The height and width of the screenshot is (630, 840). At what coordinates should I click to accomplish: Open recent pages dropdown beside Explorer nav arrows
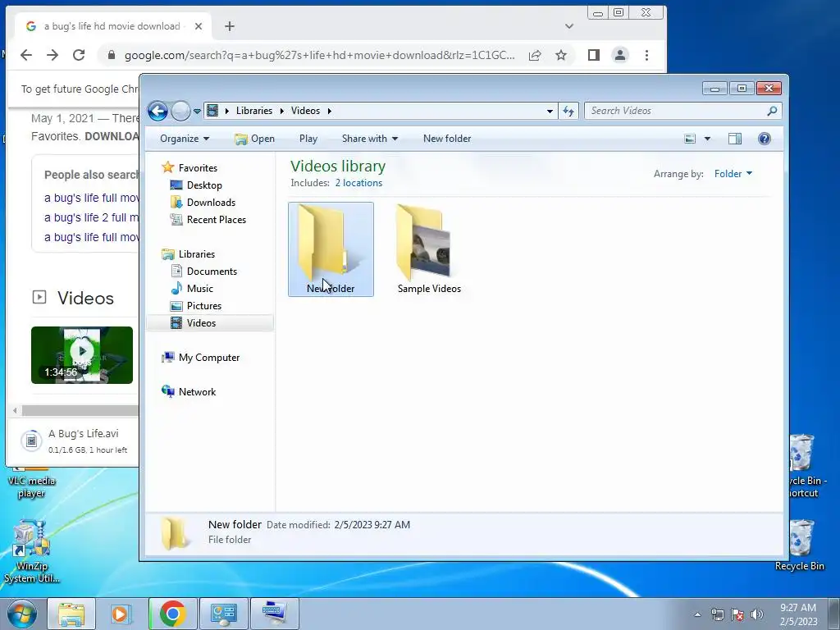pyautogui.click(x=197, y=112)
